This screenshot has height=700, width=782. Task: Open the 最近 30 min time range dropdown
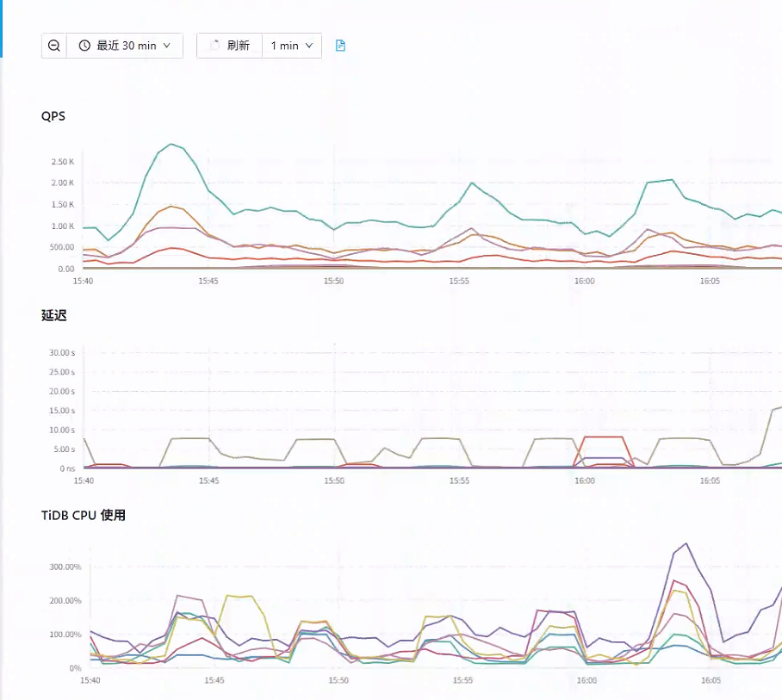click(x=125, y=46)
